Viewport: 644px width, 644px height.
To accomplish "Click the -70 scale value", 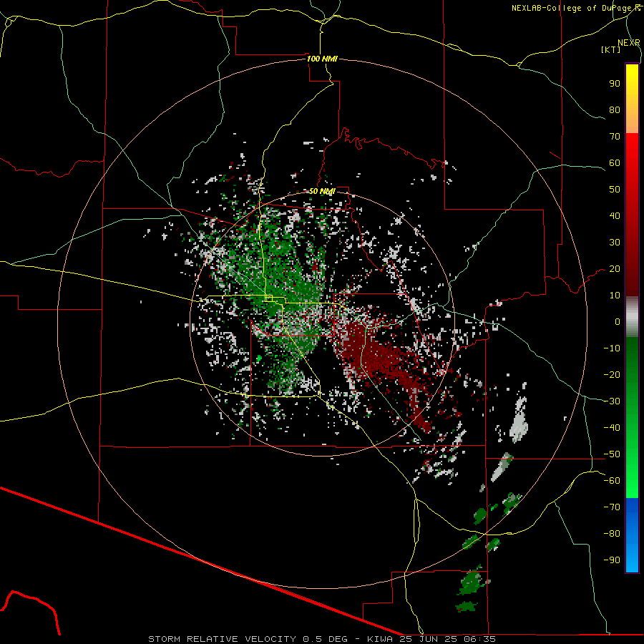I will pos(612,507).
